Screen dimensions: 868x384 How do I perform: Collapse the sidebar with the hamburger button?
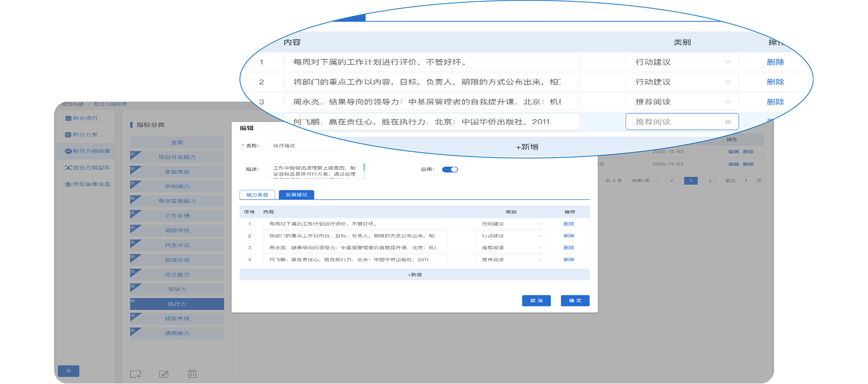pos(68,371)
